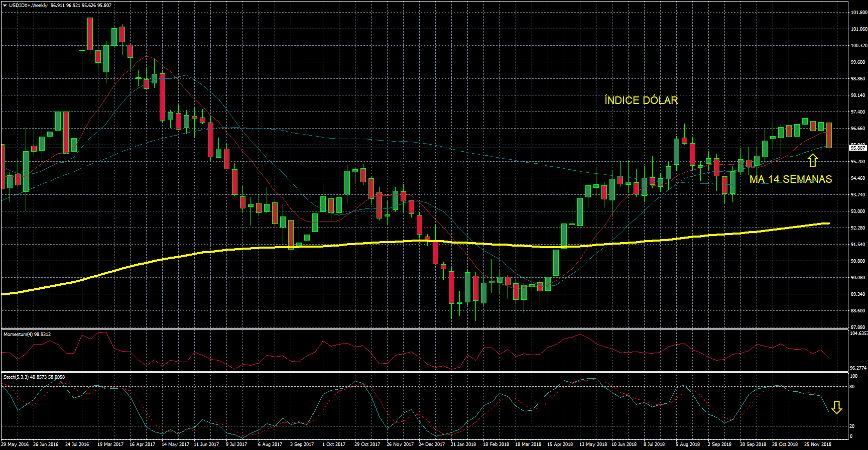Select the MA 14 SEMANAS text annotation

(x=790, y=179)
